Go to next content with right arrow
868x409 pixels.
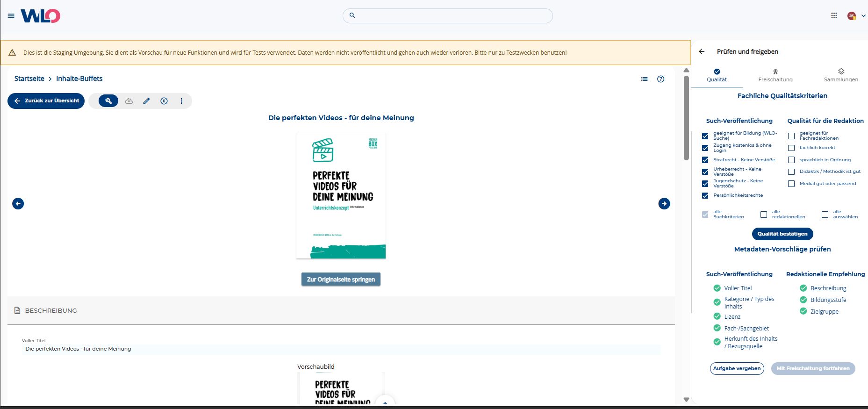pos(664,204)
